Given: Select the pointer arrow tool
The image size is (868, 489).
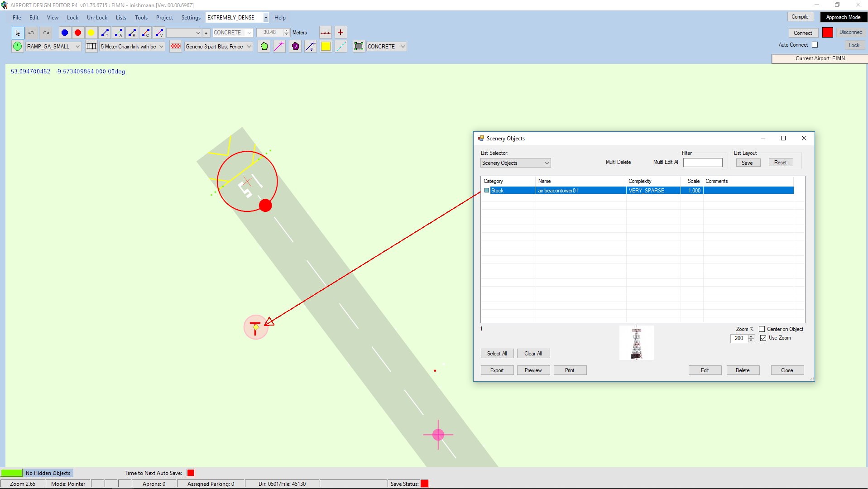Looking at the screenshot, I should 18,33.
